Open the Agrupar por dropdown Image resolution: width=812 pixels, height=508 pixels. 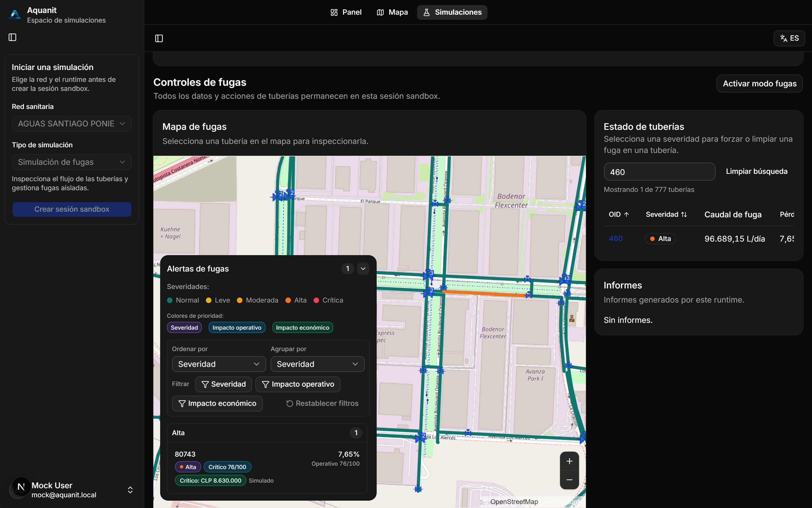pos(317,364)
